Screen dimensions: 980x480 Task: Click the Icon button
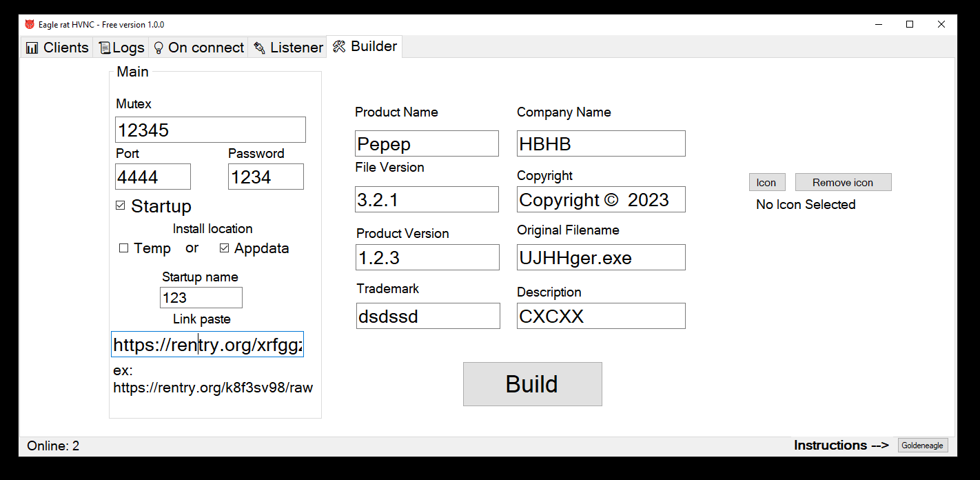(766, 182)
